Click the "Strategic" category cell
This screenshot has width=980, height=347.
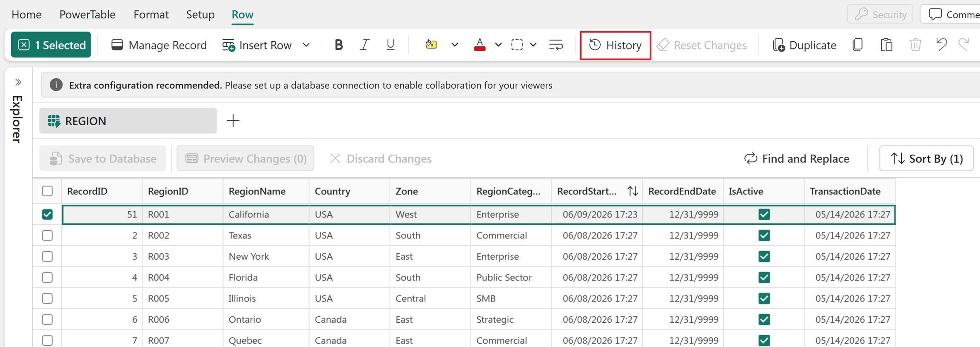tap(511, 319)
